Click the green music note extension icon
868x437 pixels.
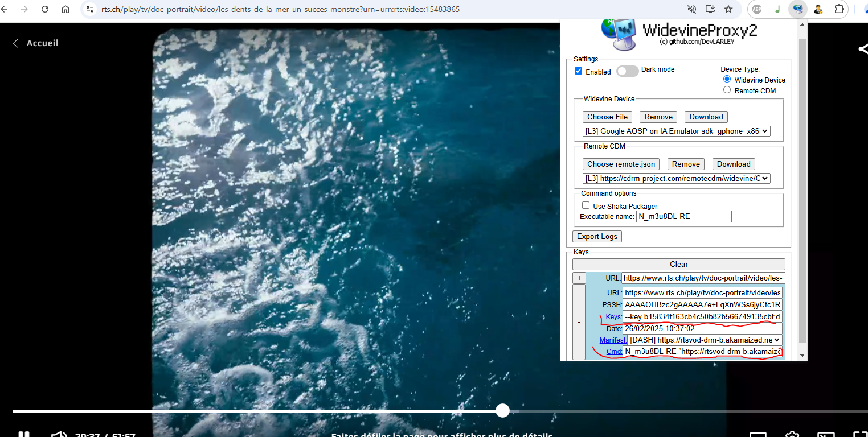[777, 9]
